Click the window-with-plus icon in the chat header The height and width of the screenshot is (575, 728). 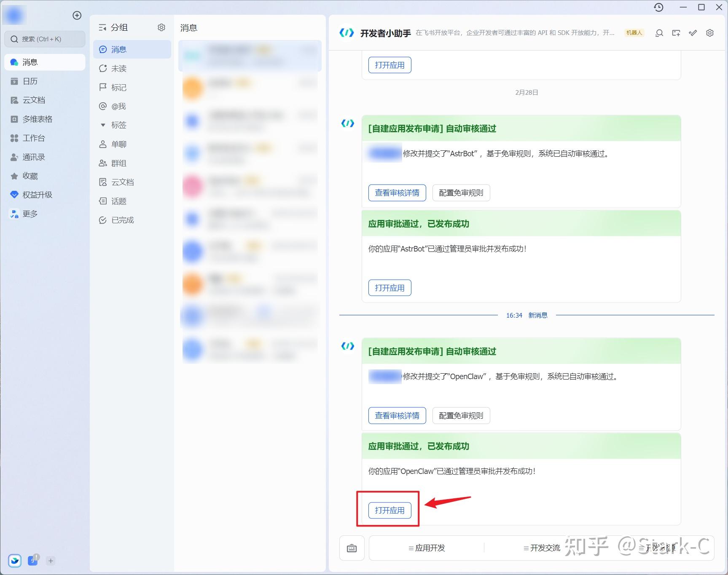pos(676,33)
